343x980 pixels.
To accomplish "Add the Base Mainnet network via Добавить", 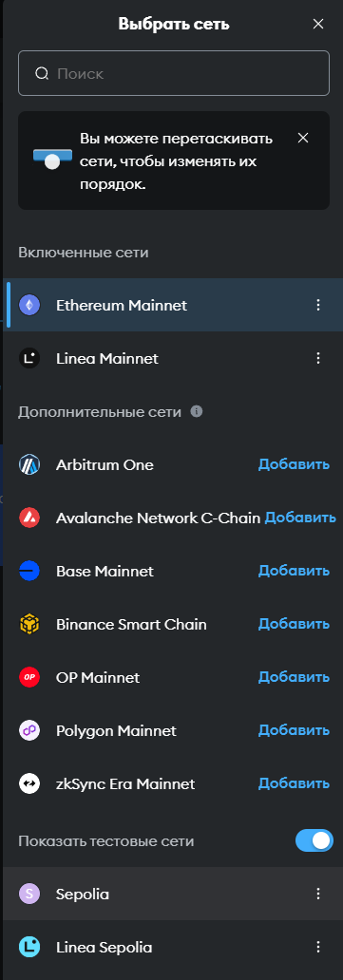I will [295, 572].
